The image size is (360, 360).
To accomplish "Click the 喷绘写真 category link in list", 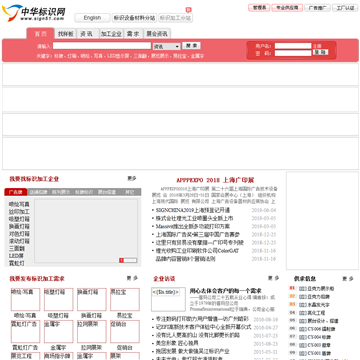I will click(x=19, y=204).
